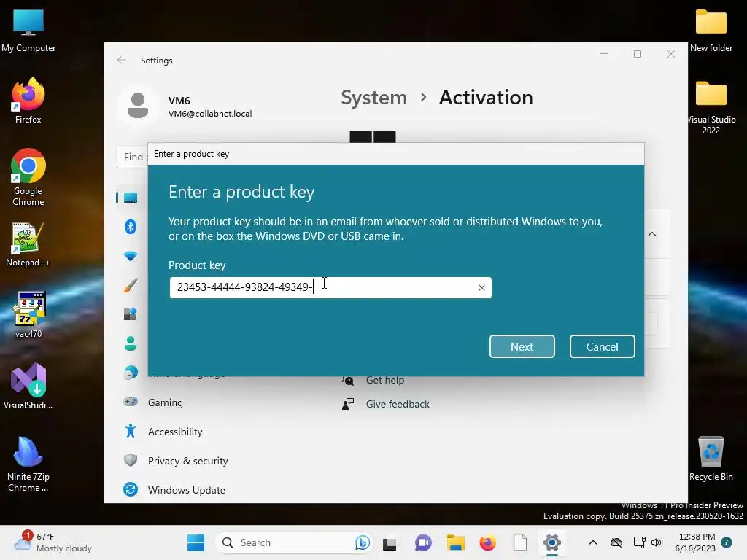
Task: Click the Next button in product key dialog
Action: (x=522, y=346)
